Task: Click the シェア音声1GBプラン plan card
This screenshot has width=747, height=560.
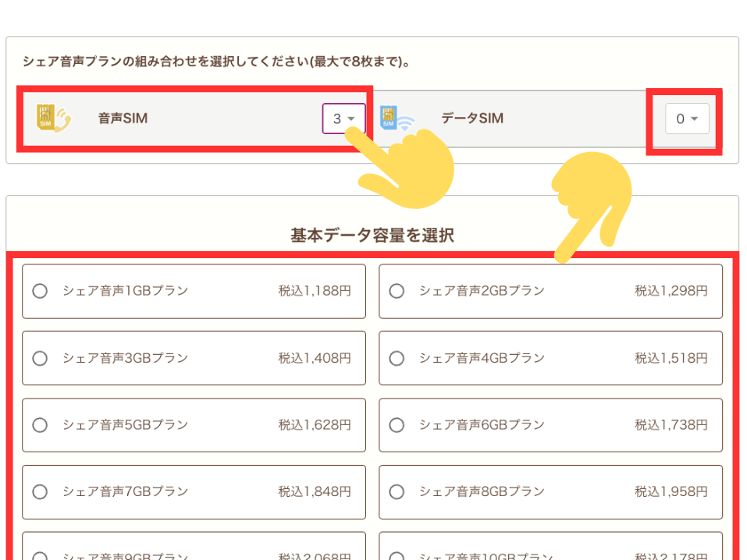Action: coord(194,291)
